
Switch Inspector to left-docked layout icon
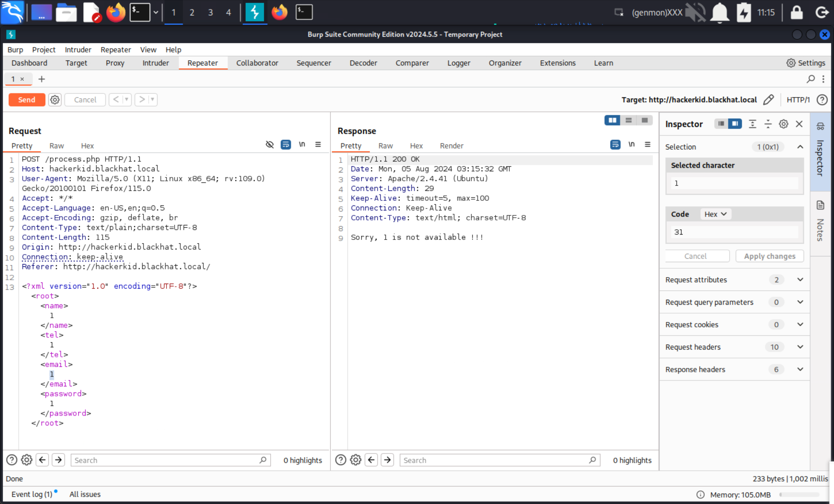pos(721,124)
